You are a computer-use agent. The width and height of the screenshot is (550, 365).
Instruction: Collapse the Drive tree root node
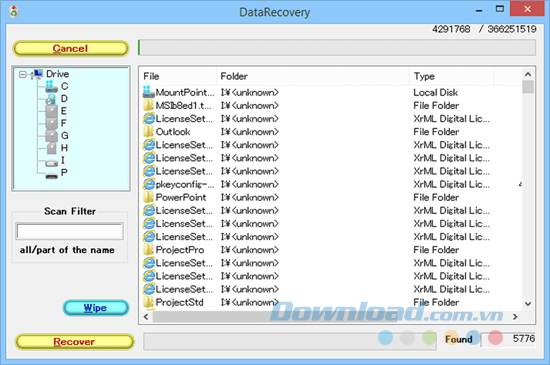pos(23,74)
